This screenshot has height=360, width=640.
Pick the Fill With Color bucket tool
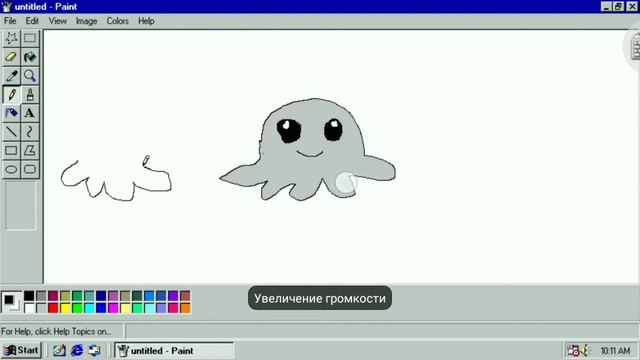[x=30, y=57]
